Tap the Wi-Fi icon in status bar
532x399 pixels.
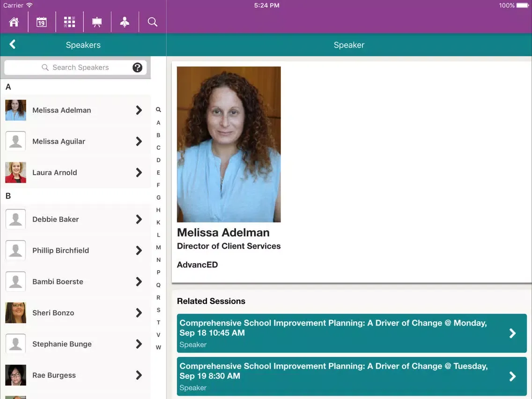30,5
